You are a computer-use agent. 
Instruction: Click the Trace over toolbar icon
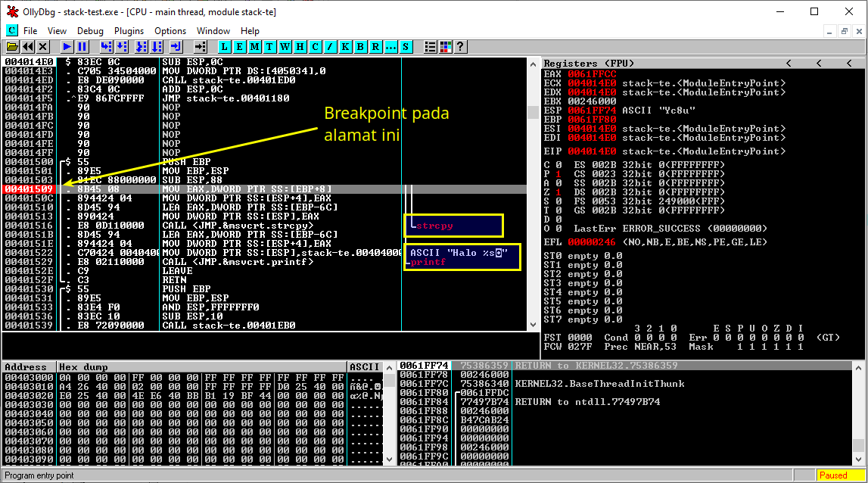[x=157, y=47]
